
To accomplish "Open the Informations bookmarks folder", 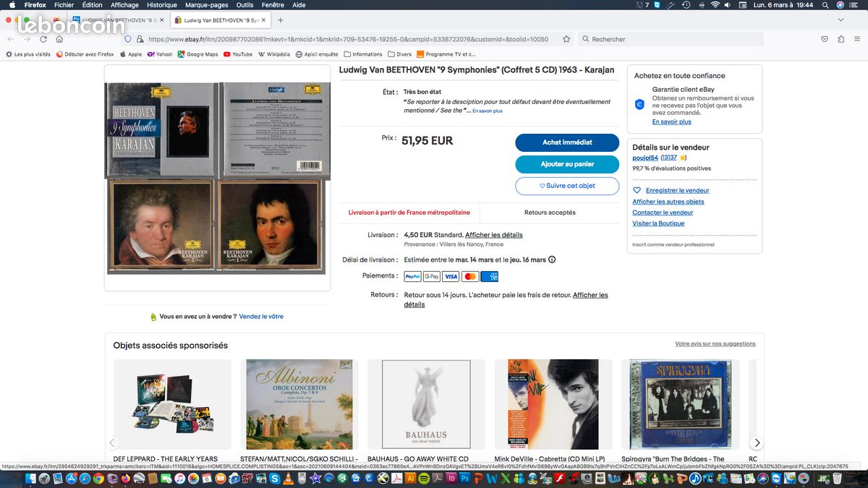I will (x=363, y=54).
